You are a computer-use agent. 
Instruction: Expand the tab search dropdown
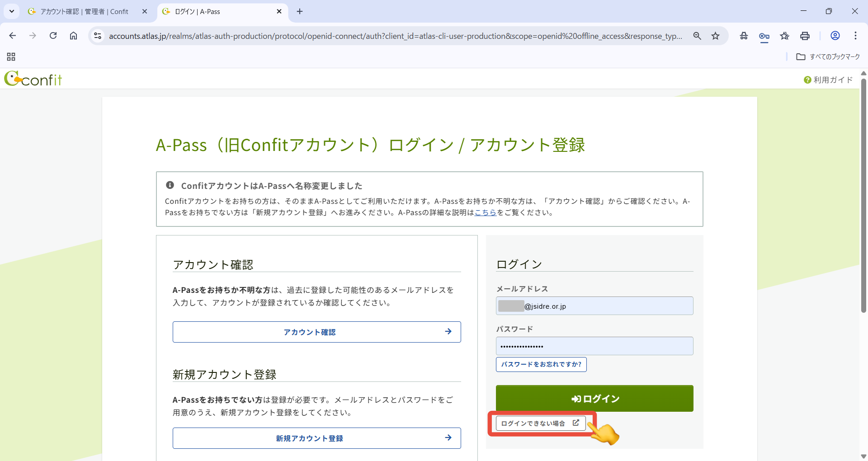pyautogui.click(x=12, y=11)
